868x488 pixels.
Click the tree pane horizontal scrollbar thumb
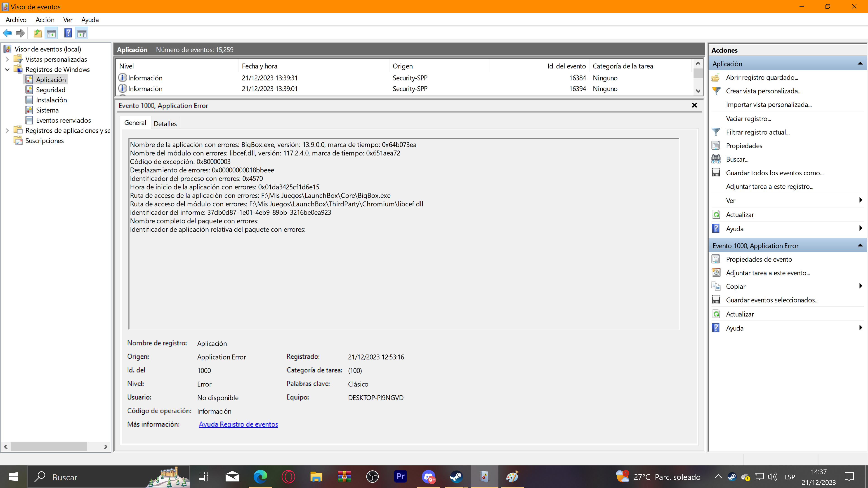[49, 447]
